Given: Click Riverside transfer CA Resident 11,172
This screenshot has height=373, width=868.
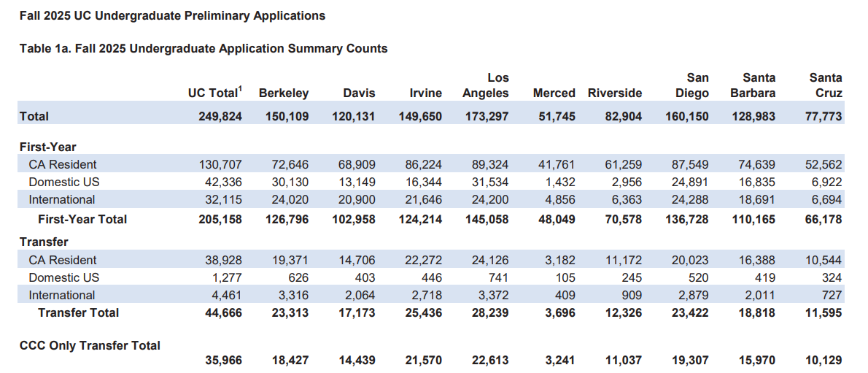Looking at the screenshot, I should coord(624,260).
